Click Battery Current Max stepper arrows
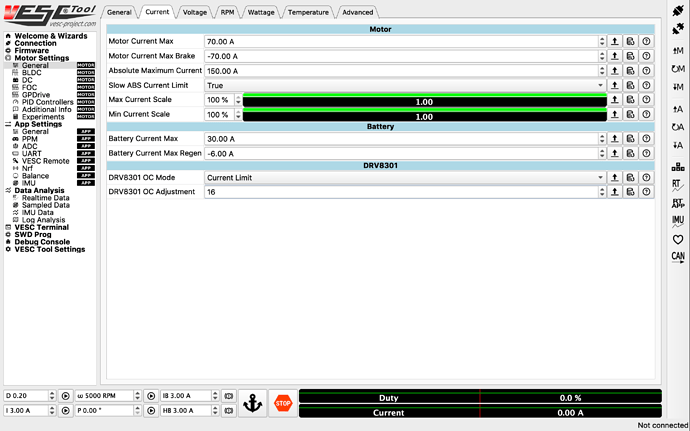 tap(602, 139)
